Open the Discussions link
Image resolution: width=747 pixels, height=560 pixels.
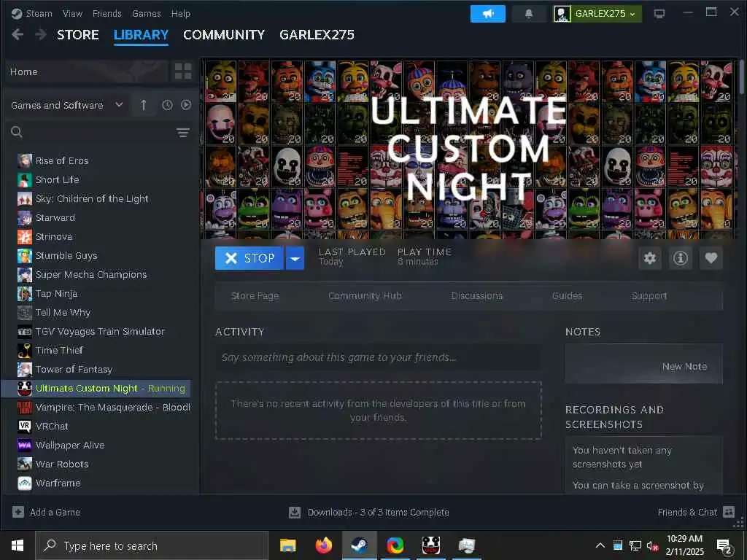[x=477, y=296]
